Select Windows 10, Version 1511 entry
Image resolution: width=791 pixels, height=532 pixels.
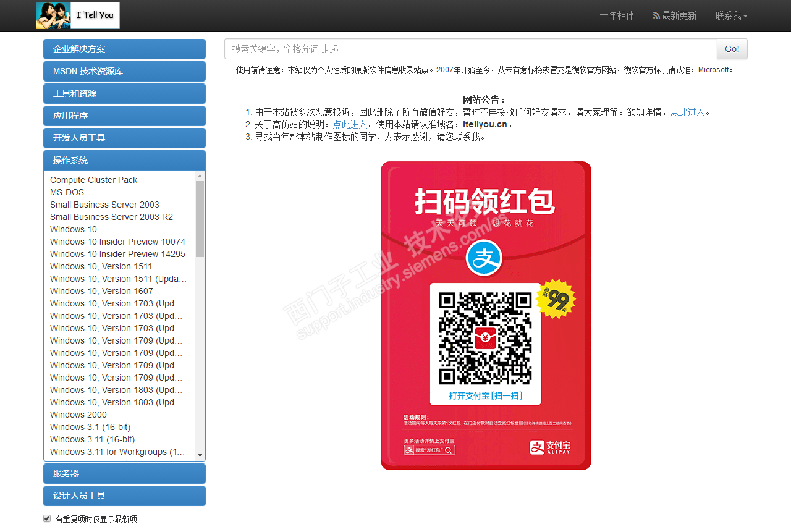[101, 266]
